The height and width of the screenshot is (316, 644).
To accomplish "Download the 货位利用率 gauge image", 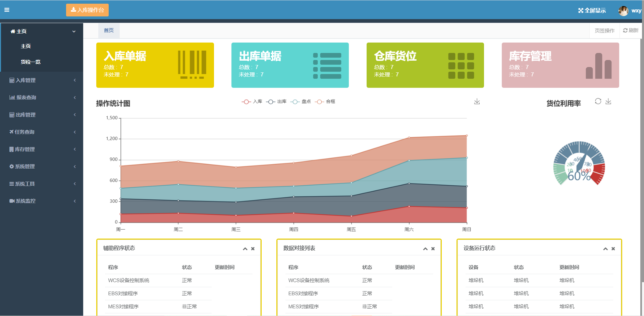I will pyautogui.click(x=608, y=102).
